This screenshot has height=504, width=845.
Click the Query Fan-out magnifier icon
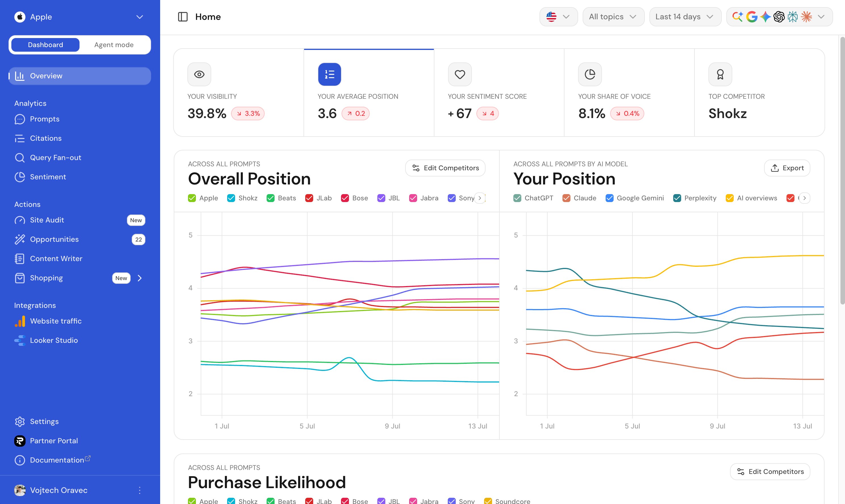(x=20, y=157)
